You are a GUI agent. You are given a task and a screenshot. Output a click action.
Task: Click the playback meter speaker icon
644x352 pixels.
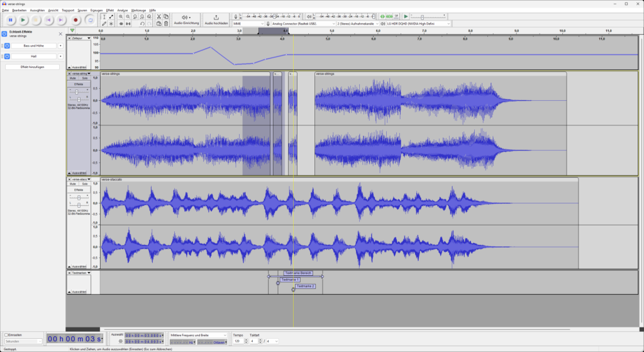coord(309,17)
